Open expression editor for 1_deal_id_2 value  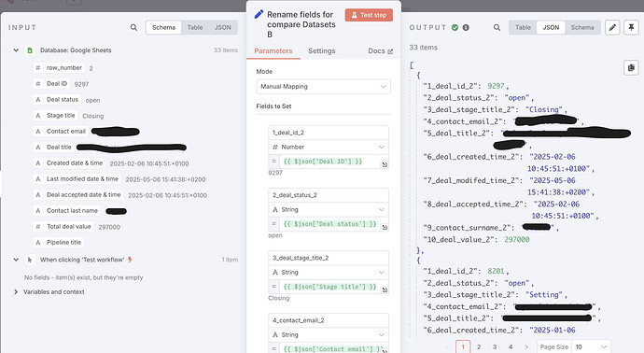[x=385, y=164]
